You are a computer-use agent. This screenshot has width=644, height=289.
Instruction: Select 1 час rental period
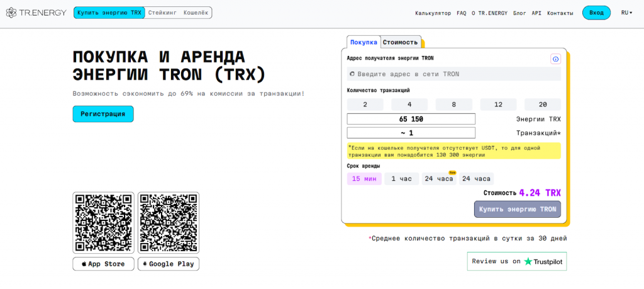click(402, 179)
